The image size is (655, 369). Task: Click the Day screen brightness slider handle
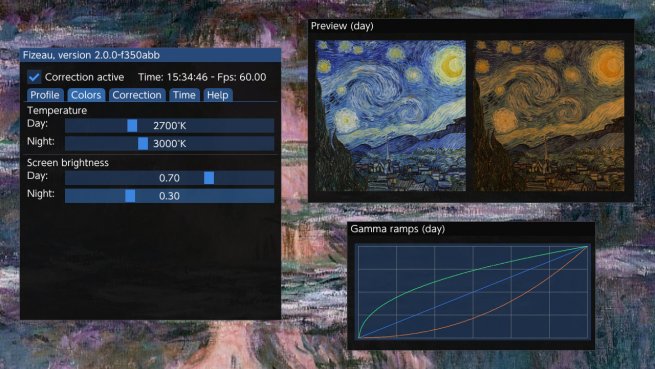click(209, 178)
